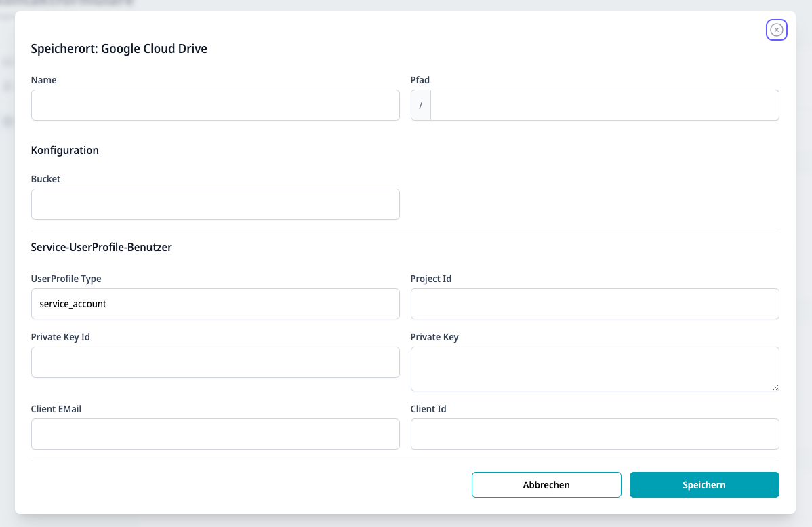Click the Name input field
Screen dimensions: 812x527
(x=216, y=105)
